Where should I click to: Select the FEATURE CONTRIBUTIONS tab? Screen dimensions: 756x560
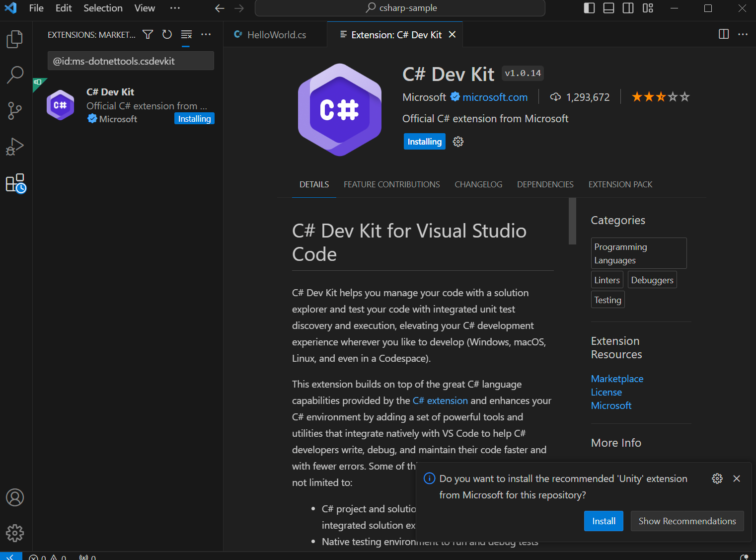(391, 184)
